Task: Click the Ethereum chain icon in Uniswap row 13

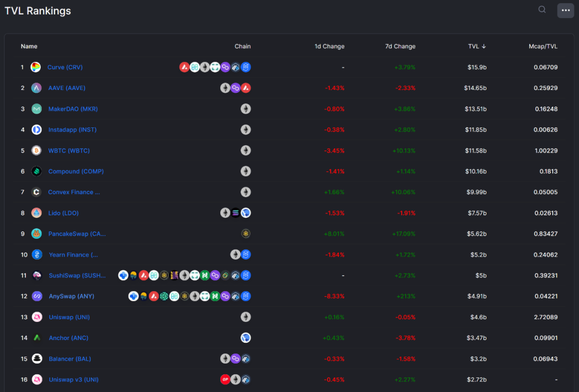Action: coord(246,317)
